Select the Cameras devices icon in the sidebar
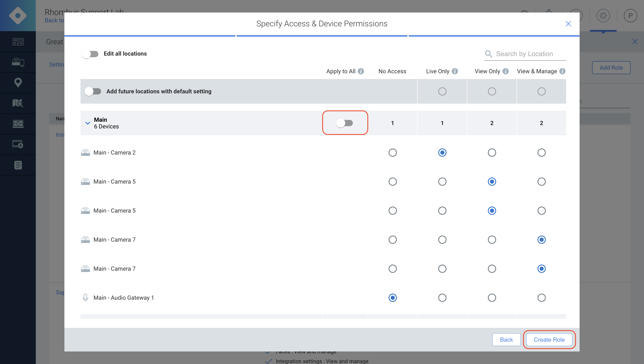Image resolution: width=644 pixels, height=364 pixels. (x=18, y=62)
